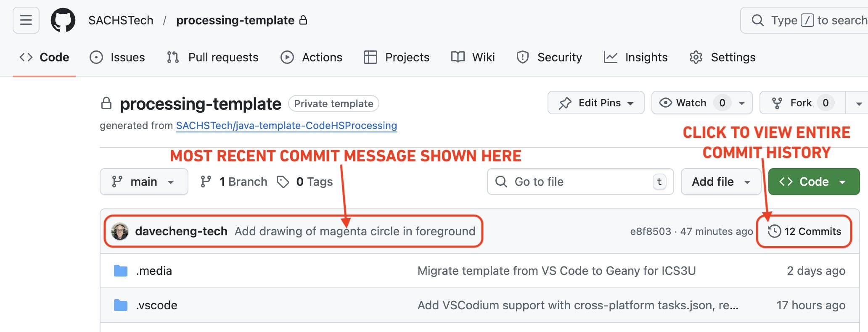This screenshot has height=332, width=868.
Task: Open the green Code dropdown
Action: [x=813, y=182]
